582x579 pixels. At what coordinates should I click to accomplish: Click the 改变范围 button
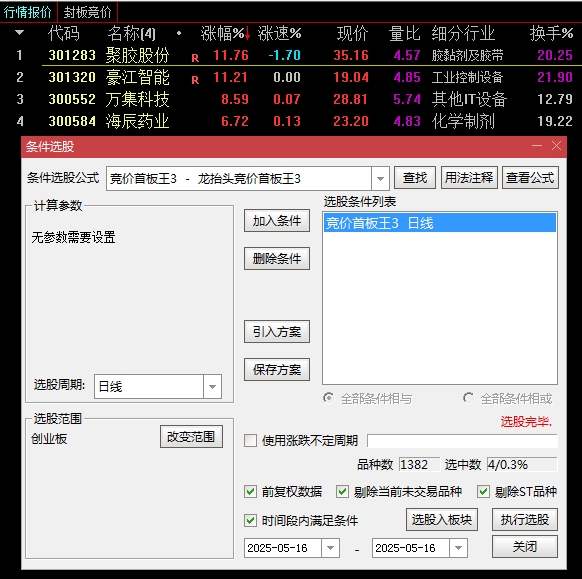[191, 436]
